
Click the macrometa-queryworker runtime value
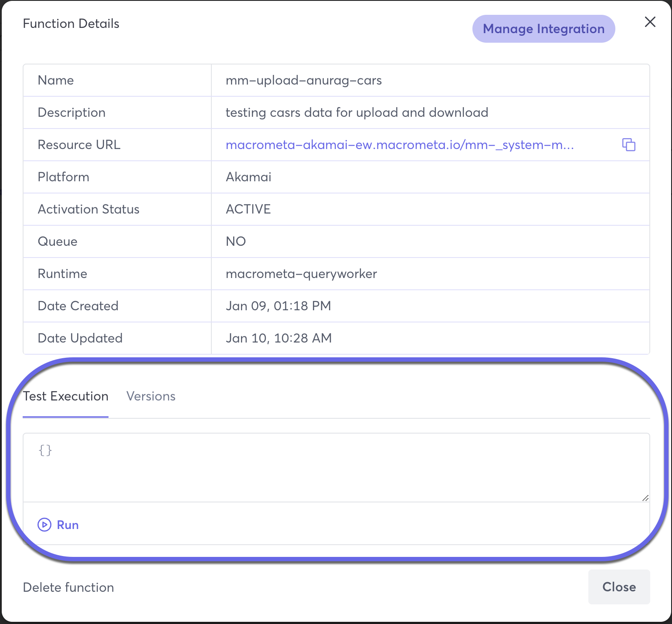pos(301,274)
